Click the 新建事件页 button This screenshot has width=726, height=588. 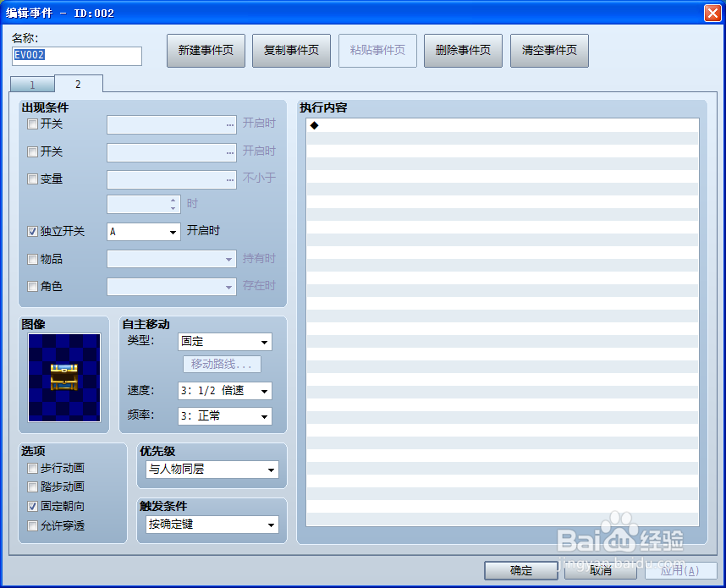pos(206,51)
